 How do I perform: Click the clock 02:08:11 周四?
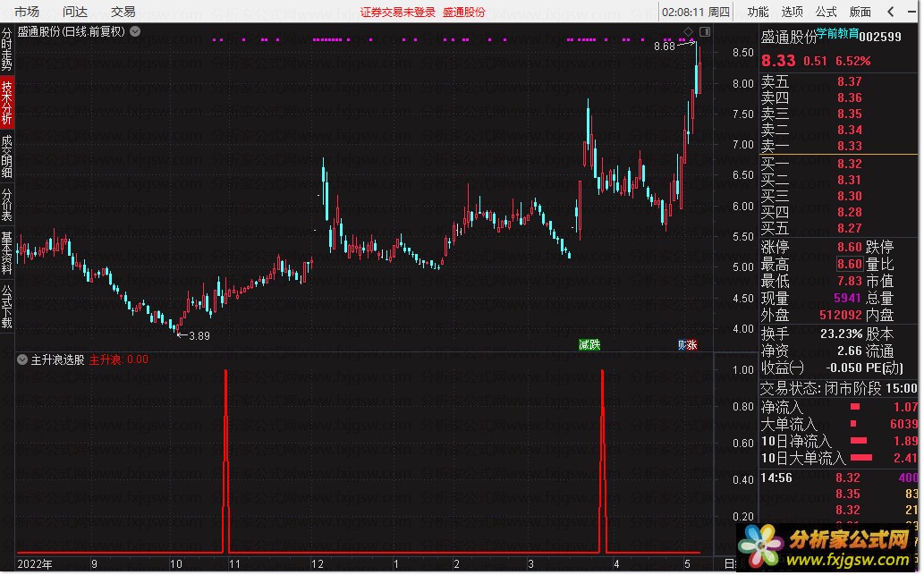point(696,12)
